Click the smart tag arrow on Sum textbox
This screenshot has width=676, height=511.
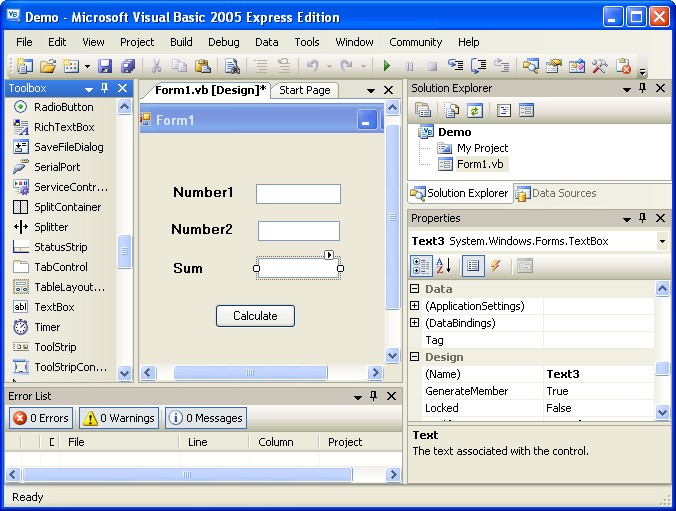(x=329, y=255)
